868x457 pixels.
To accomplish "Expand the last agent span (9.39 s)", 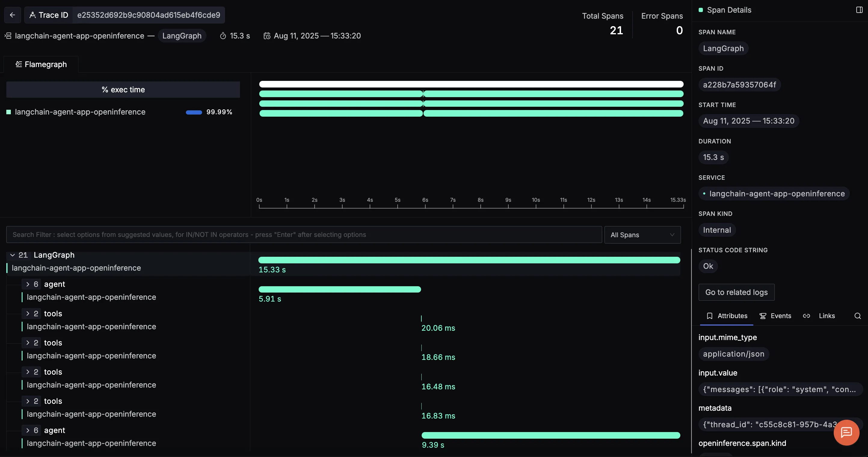I will tap(28, 430).
